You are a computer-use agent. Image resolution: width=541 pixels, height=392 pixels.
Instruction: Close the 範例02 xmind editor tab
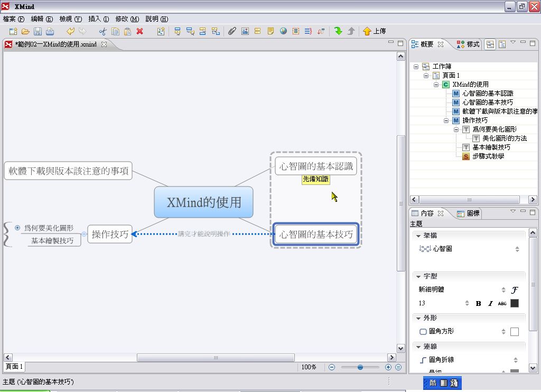[104, 44]
